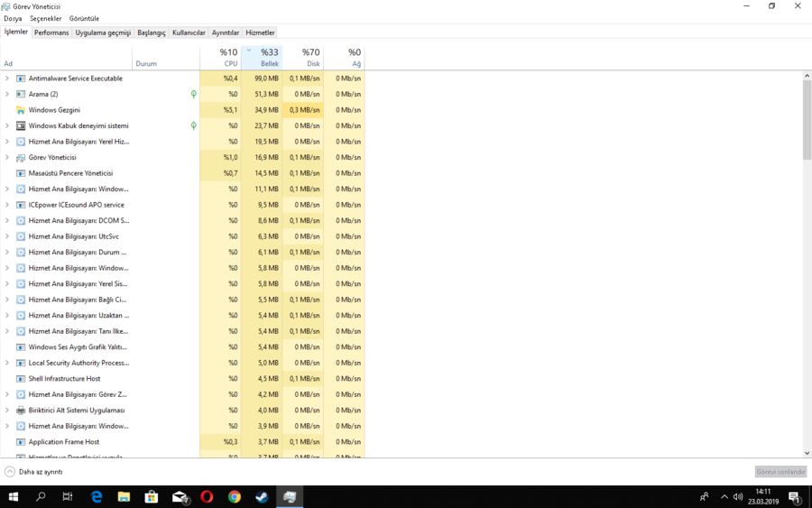Show hidden system tray icons
Image resolution: width=812 pixels, height=508 pixels.
724,497
